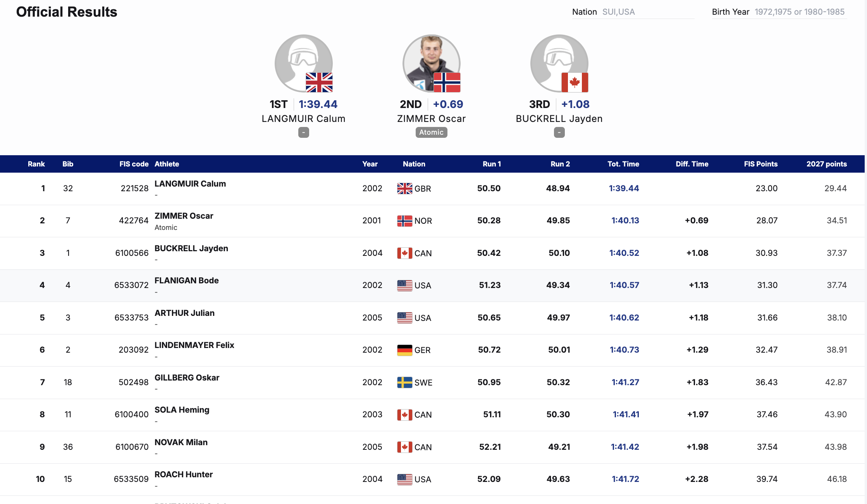The image size is (867, 504).
Task: Click the USA flag in Flanigan's row
Action: point(404,285)
